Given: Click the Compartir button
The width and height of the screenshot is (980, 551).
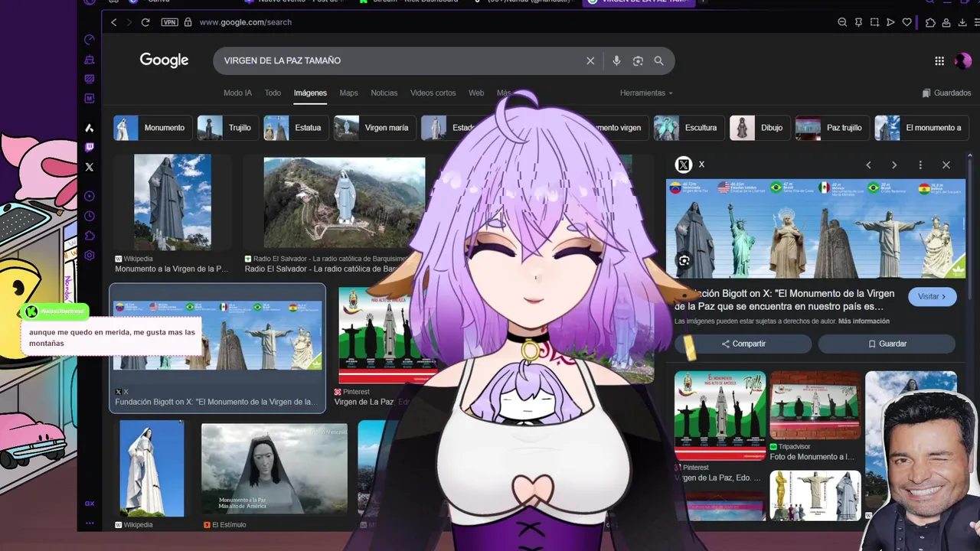Looking at the screenshot, I should [x=743, y=344].
